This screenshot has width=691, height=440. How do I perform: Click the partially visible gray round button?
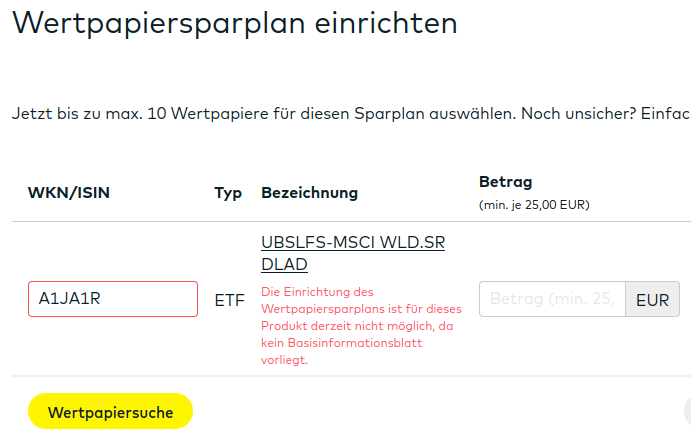[686, 411]
